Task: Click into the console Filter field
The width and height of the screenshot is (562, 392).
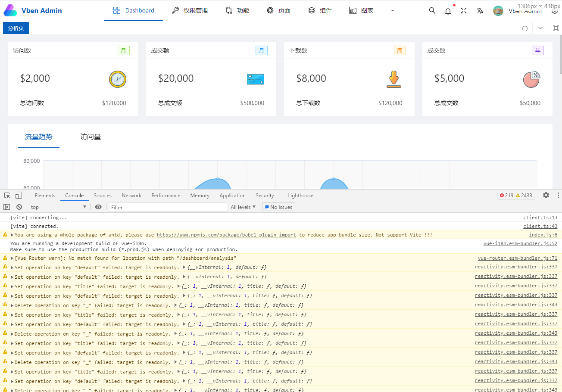Action: pyautogui.click(x=168, y=207)
